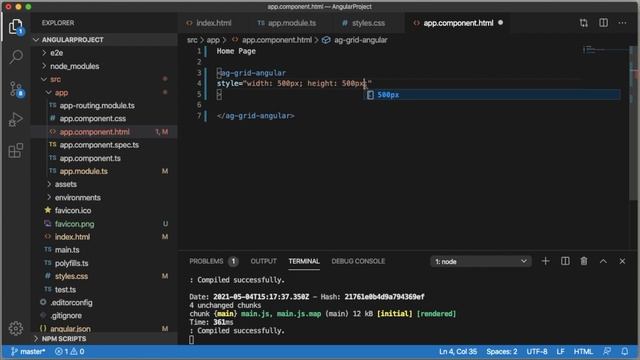
Task: Open the OUTPUT panel tab
Action: coord(263,261)
